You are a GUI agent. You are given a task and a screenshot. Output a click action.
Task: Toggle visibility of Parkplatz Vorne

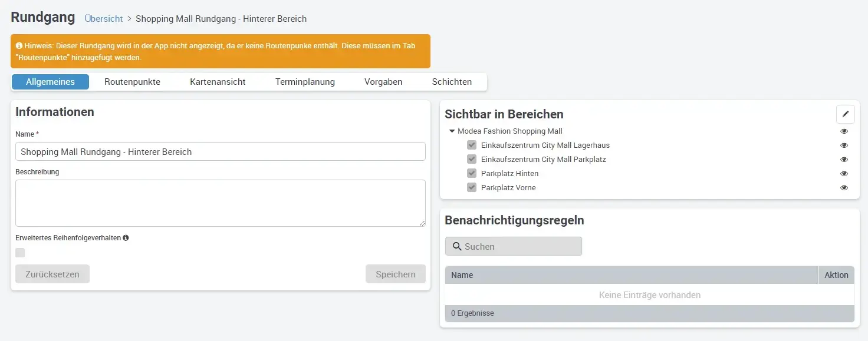click(x=844, y=187)
